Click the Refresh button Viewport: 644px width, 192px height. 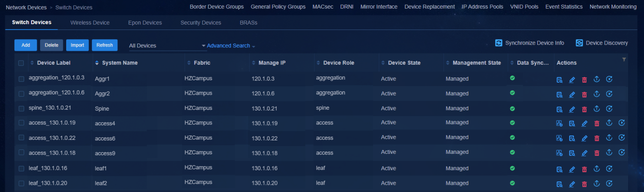point(104,45)
